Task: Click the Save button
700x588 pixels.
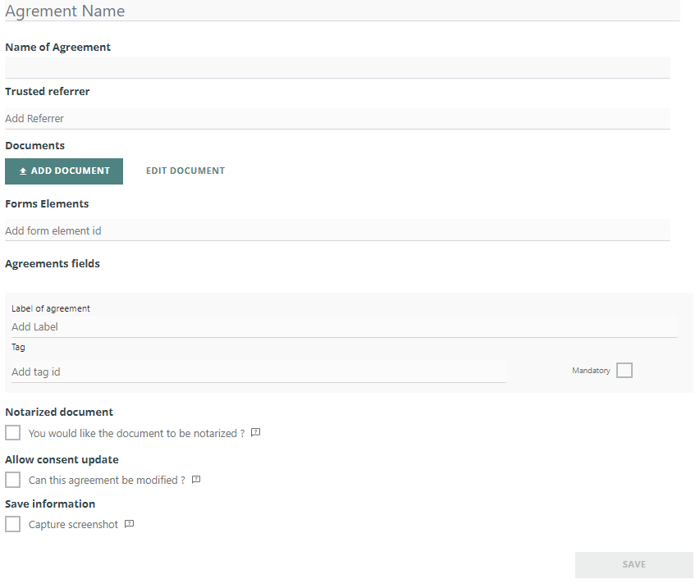Action: [634, 564]
